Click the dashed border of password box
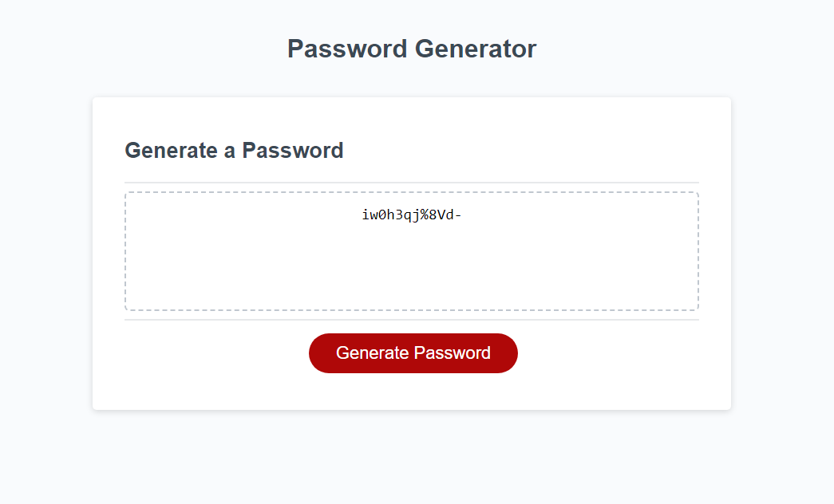The image size is (834, 504). click(125, 251)
